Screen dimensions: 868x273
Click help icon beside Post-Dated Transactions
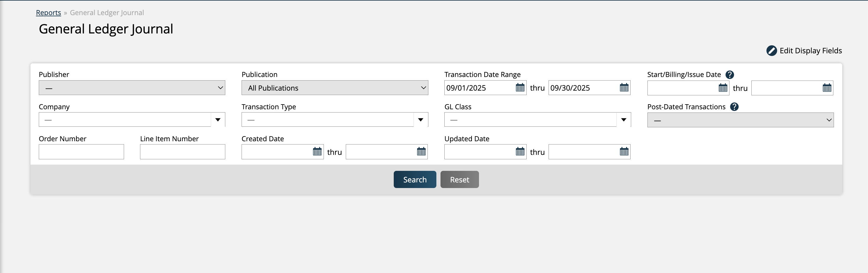[x=734, y=107]
